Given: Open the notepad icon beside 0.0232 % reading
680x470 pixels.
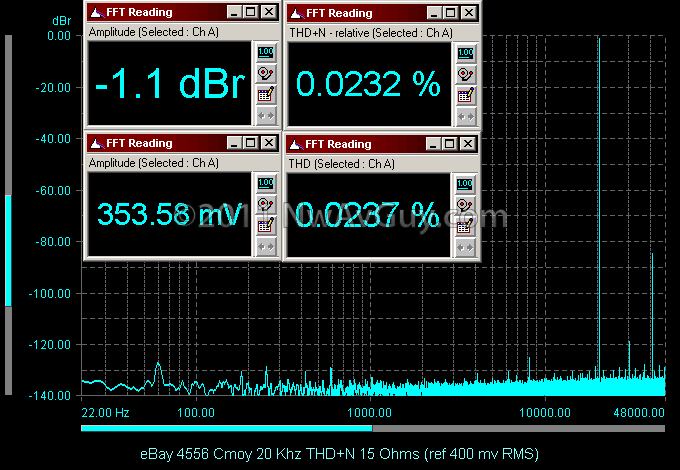Looking at the screenshot, I should [x=466, y=95].
